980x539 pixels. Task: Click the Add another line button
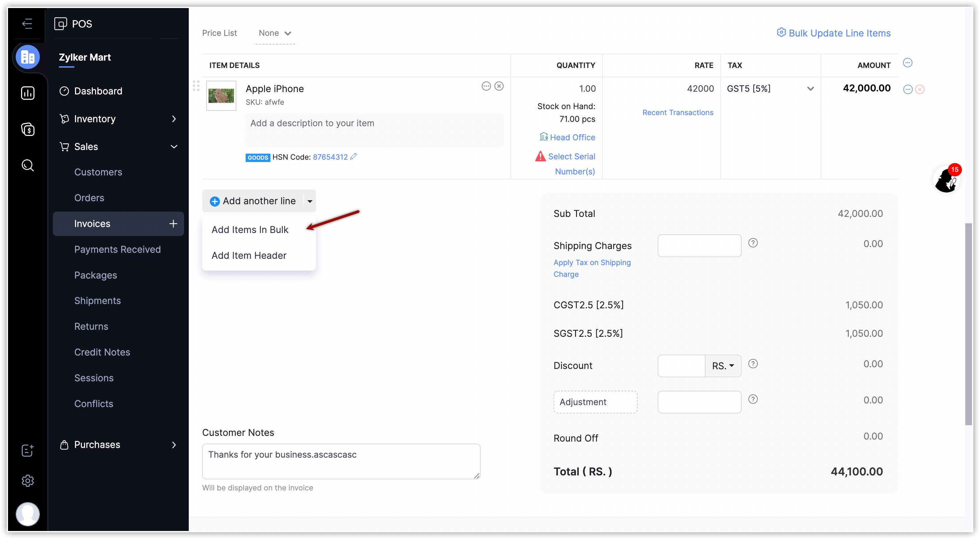tap(253, 201)
